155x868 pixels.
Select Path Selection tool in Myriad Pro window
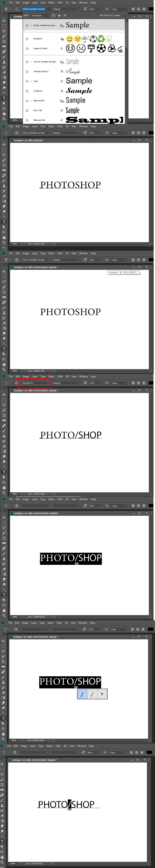[4, 477]
